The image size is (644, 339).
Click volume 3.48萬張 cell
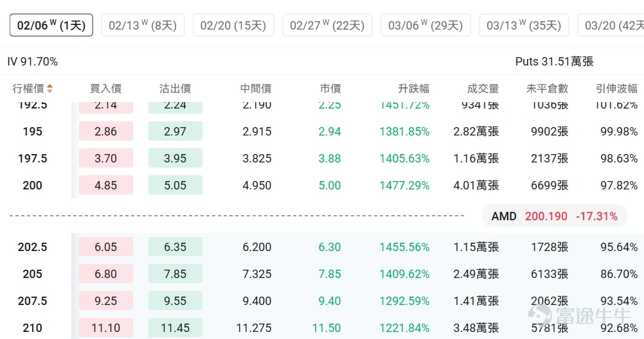click(476, 328)
